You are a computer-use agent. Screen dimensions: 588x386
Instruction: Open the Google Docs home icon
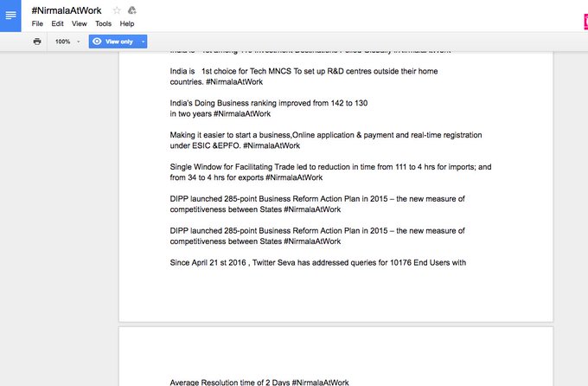click(10, 16)
